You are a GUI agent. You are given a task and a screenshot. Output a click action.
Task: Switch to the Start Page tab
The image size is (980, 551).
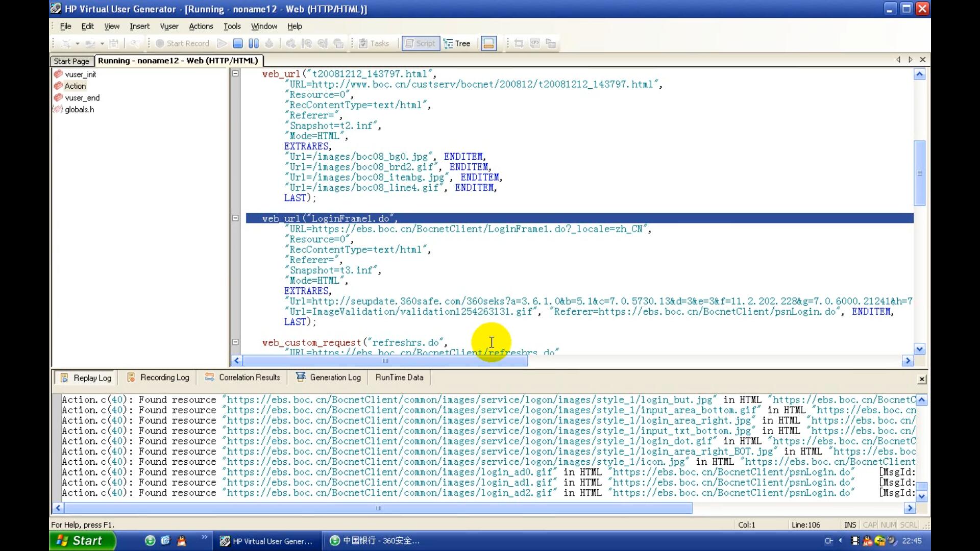[x=72, y=61]
